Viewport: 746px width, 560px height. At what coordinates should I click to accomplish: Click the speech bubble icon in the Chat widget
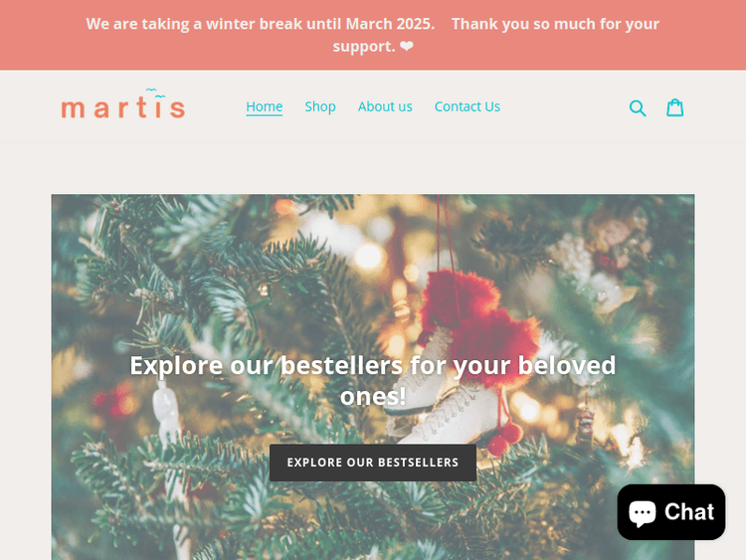tap(643, 513)
